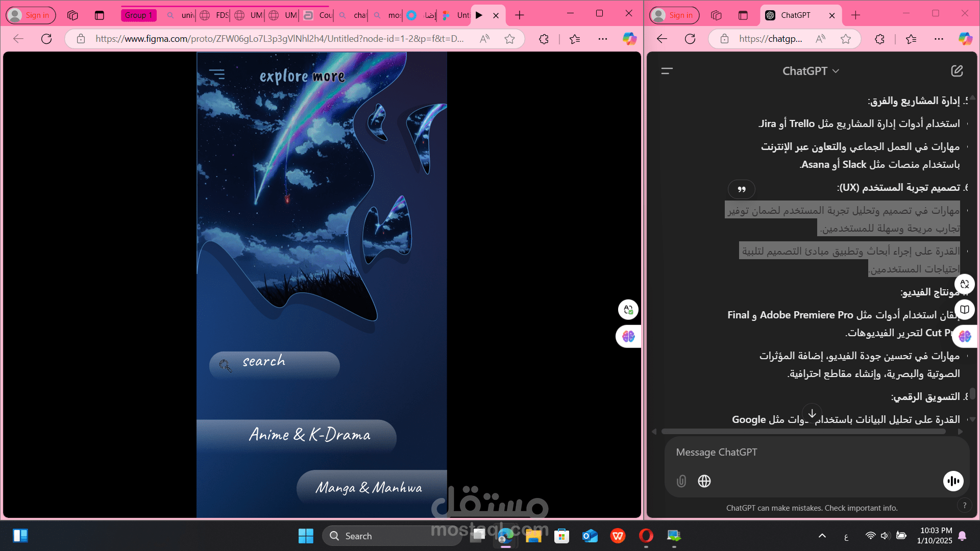Image resolution: width=980 pixels, height=551 pixels.
Task: Click Sign in in the Figma browser window
Action: (31, 15)
